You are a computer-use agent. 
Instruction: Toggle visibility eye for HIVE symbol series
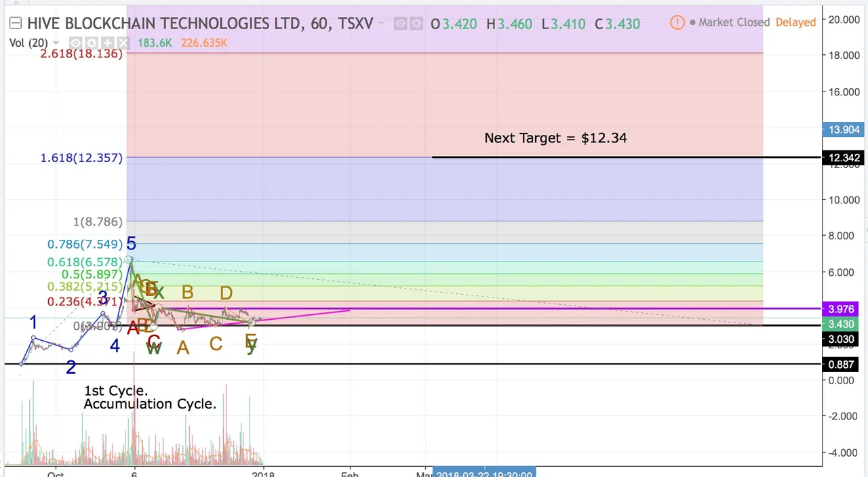[x=400, y=24]
